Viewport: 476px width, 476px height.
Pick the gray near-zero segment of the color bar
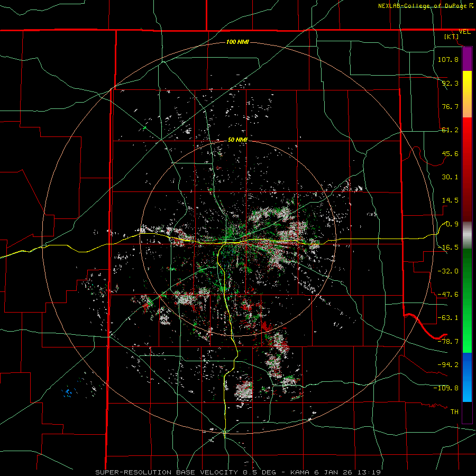click(x=467, y=235)
